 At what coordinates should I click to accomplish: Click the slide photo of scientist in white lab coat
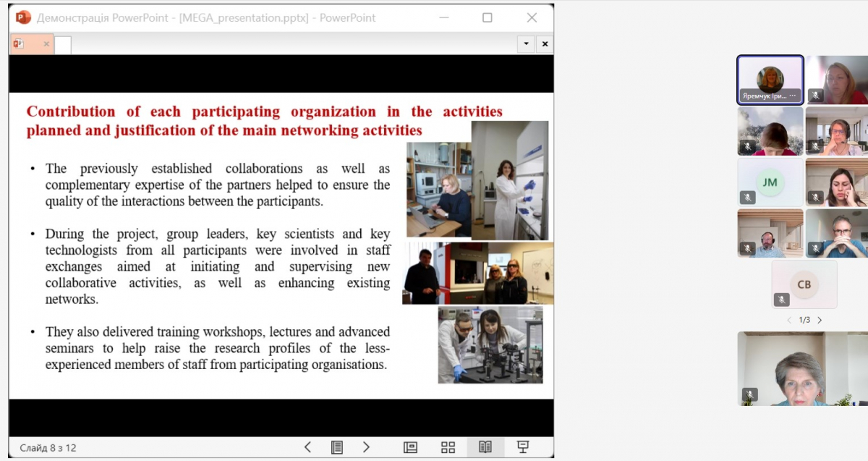click(x=510, y=180)
